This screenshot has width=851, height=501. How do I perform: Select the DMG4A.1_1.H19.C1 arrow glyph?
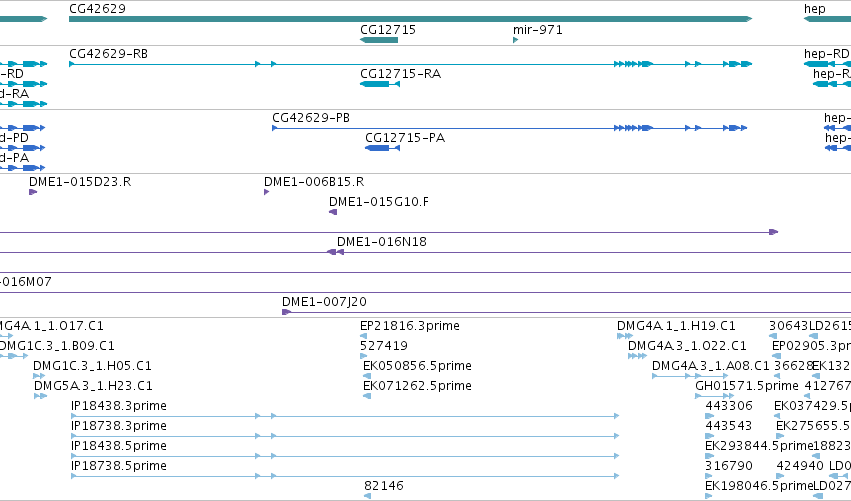coord(625,336)
